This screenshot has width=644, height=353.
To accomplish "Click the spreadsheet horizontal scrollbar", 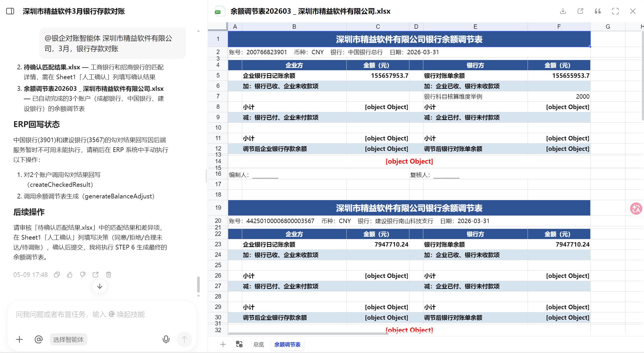I will click(308, 334).
